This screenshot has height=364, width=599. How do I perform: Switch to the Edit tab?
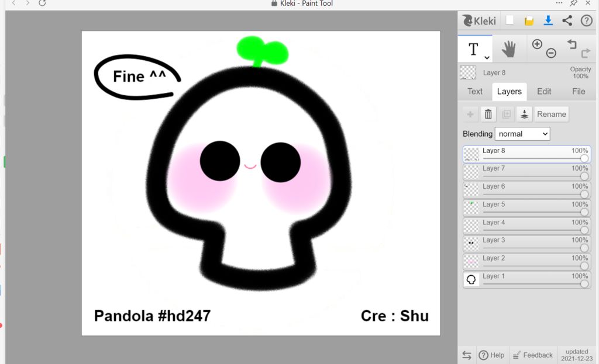pos(544,92)
